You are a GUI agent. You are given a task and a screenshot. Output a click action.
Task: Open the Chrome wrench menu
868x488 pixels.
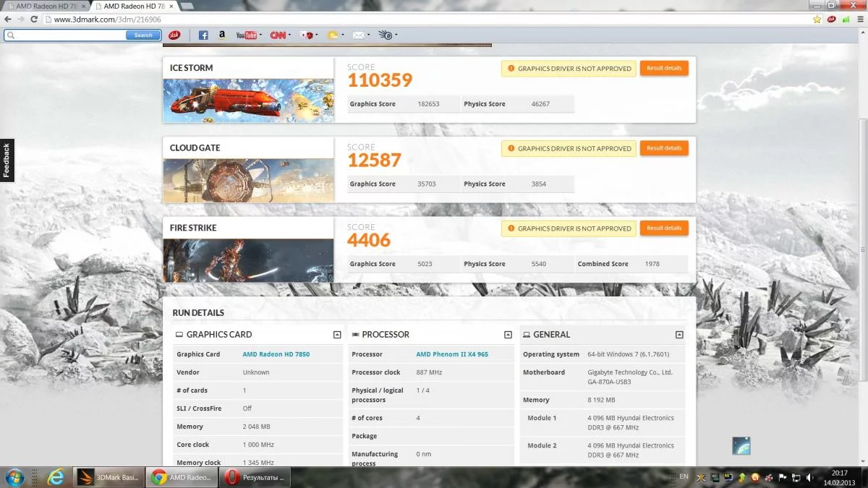pyautogui.click(x=859, y=20)
